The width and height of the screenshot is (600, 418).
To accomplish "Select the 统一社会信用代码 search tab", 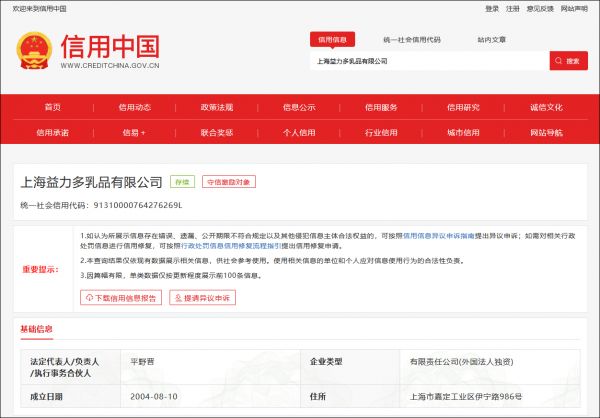I will click(412, 39).
